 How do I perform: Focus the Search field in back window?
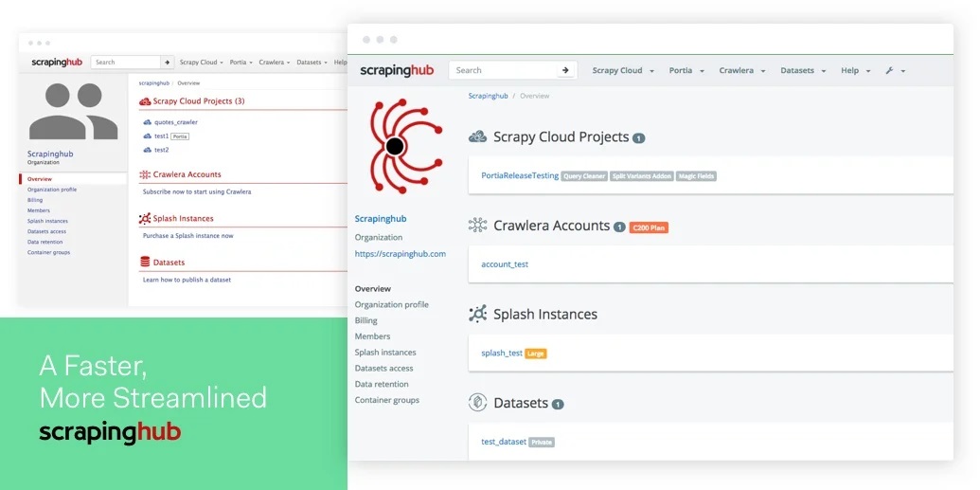click(126, 62)
